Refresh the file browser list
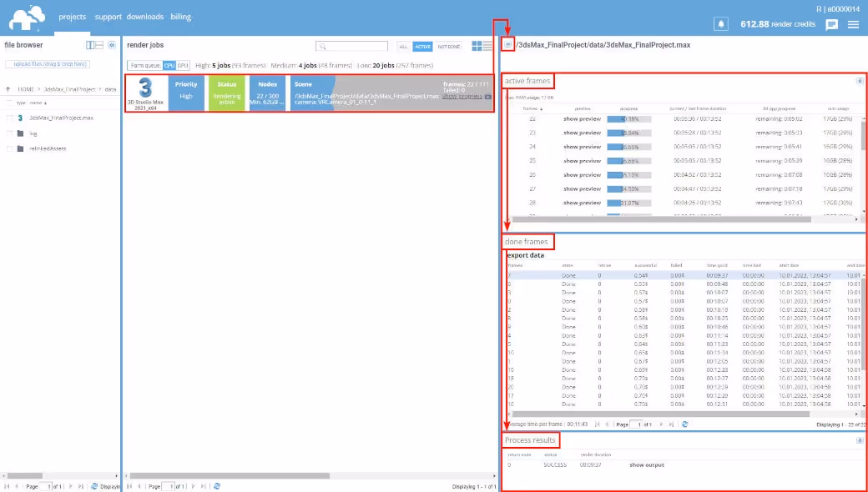The image size is (868, 492). (x=93, y=486)
